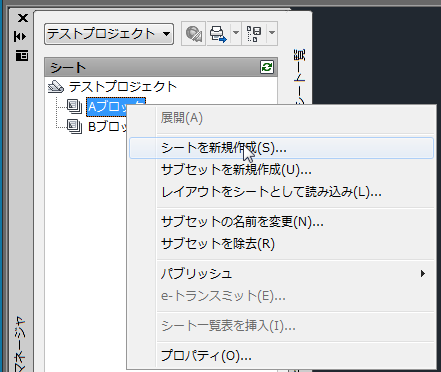Image resolution: width=441 pixels, height=372 pixels.
Task: Click the パブリッシュ submenu arrow
Action: click(x=423, y=274)
